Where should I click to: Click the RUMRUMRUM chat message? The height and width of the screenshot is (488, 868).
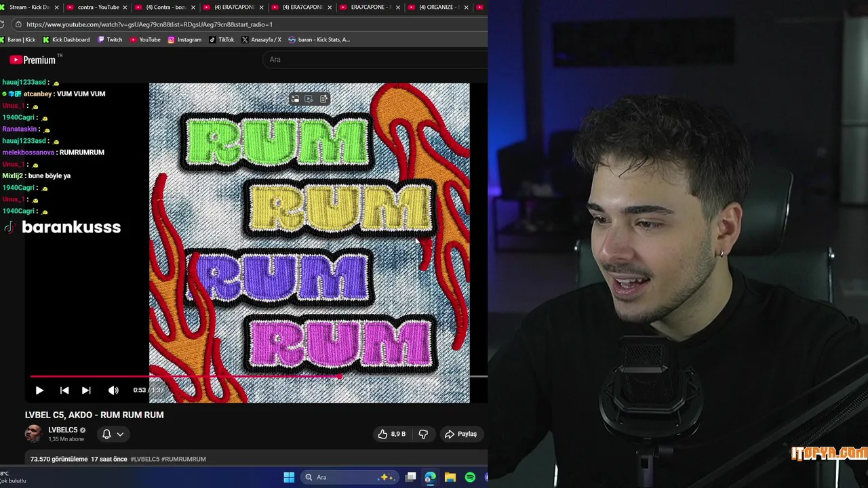82,152
